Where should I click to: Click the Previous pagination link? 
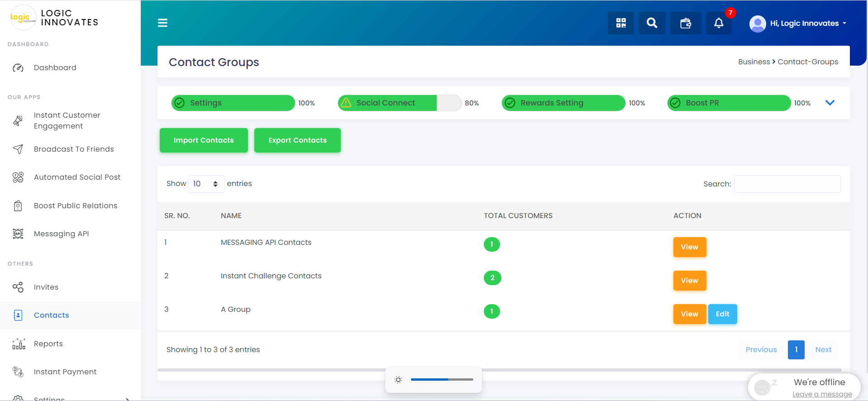(761, 350)
